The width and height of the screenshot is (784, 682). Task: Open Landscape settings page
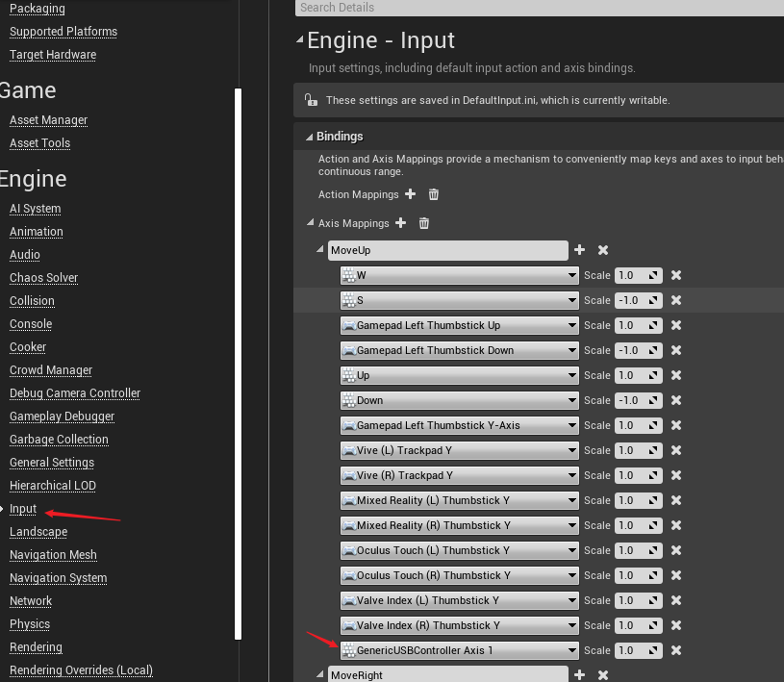38,532
